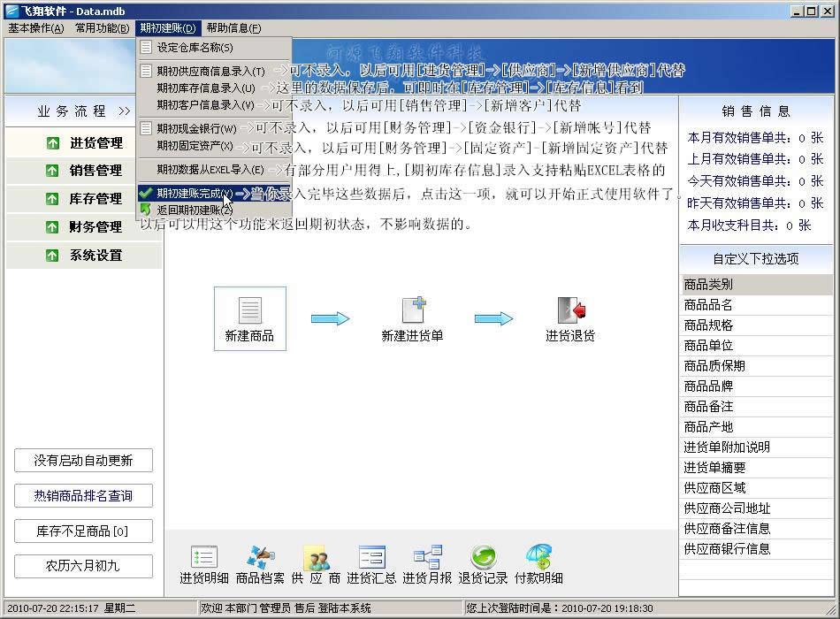840x619 pixels.
Task: Click the 没有启动自动更新 button
Action: click(83, 461)
